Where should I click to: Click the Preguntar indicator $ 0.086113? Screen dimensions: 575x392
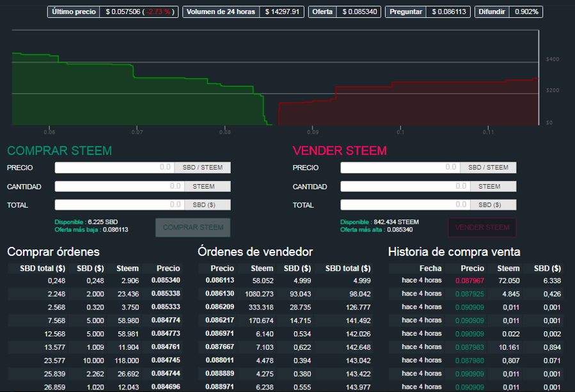428,12
